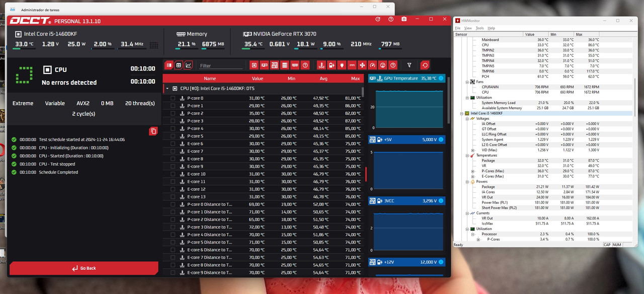This screenshot has height=294, width=644.
Task: Check the E-core 11 row checkbox
Action: (173, 181)
